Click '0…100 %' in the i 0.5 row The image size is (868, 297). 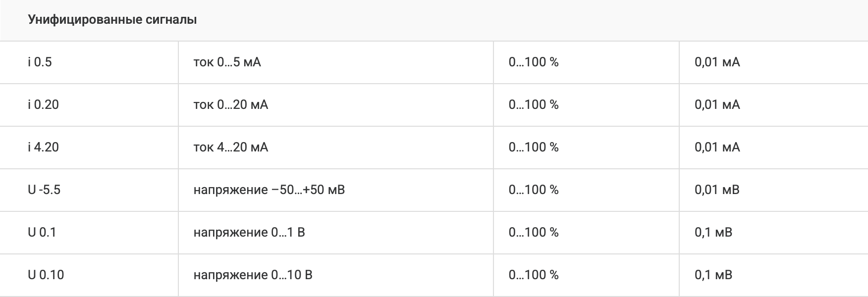pos(534,62)
